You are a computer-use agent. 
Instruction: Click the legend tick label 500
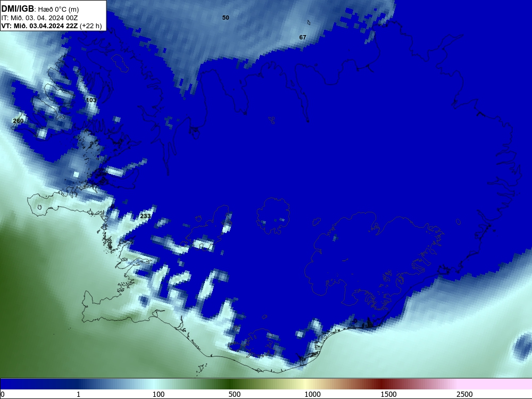point(235,394)
